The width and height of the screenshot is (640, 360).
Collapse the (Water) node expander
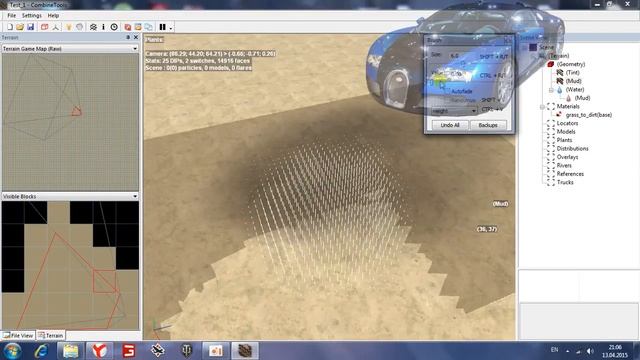(x=551, y=90)
